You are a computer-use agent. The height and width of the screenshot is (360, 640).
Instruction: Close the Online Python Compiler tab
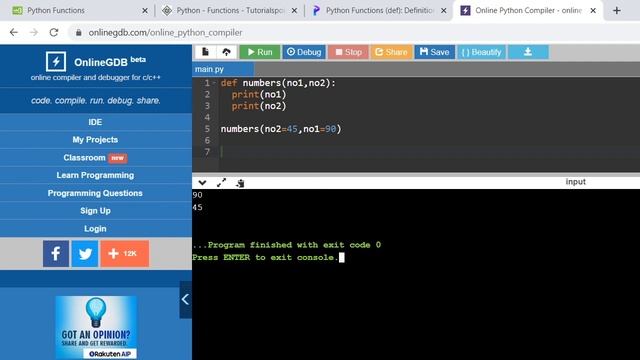[593, 11]
